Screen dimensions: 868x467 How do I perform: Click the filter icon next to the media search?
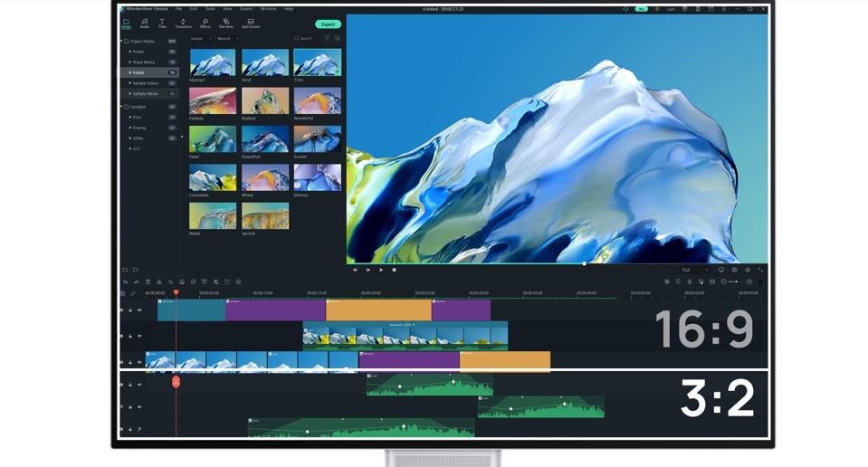pos(327,39)
